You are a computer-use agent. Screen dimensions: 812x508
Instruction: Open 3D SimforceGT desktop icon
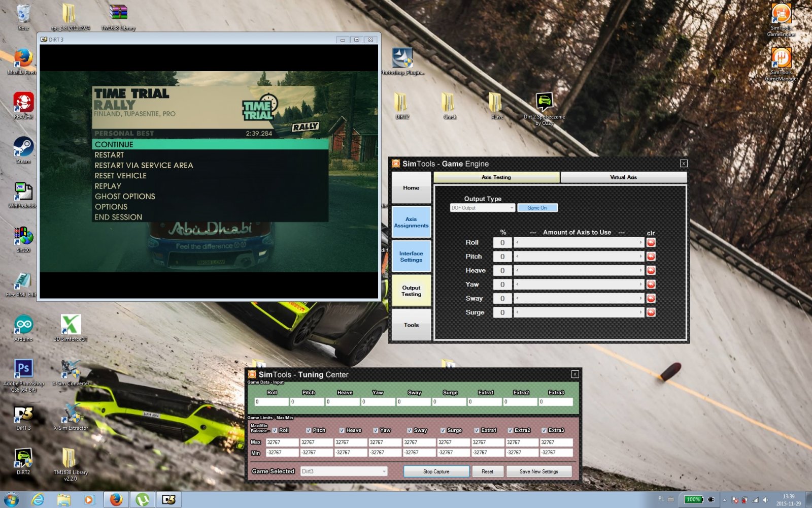click(x=71, y=328)
